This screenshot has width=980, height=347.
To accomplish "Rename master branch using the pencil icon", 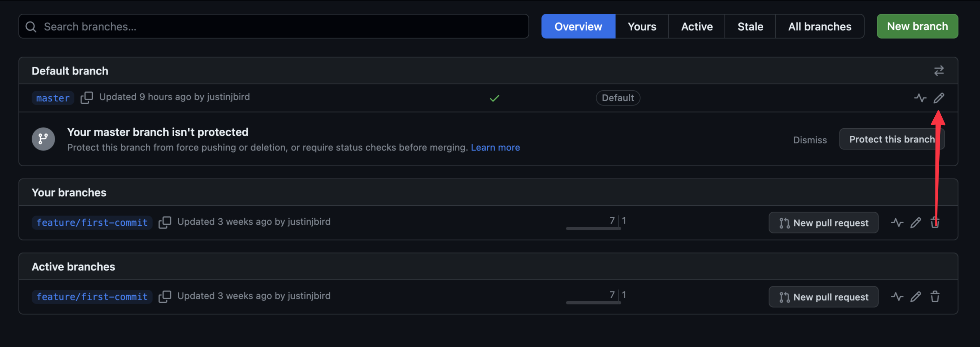I will 939,98.
